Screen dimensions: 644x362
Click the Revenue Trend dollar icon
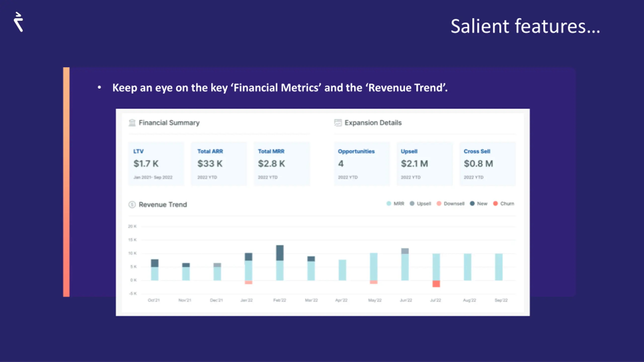click(132, 204)
